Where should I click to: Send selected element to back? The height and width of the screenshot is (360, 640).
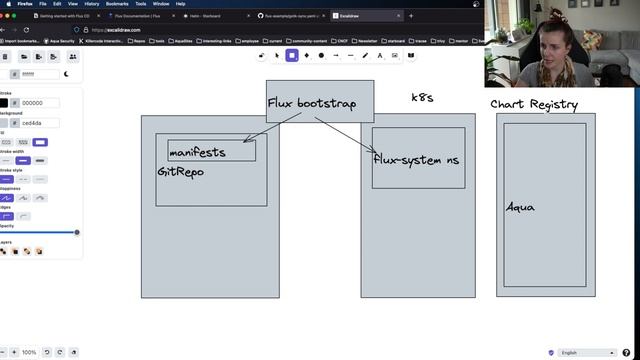pyautogui.click(x=3, y=251)
